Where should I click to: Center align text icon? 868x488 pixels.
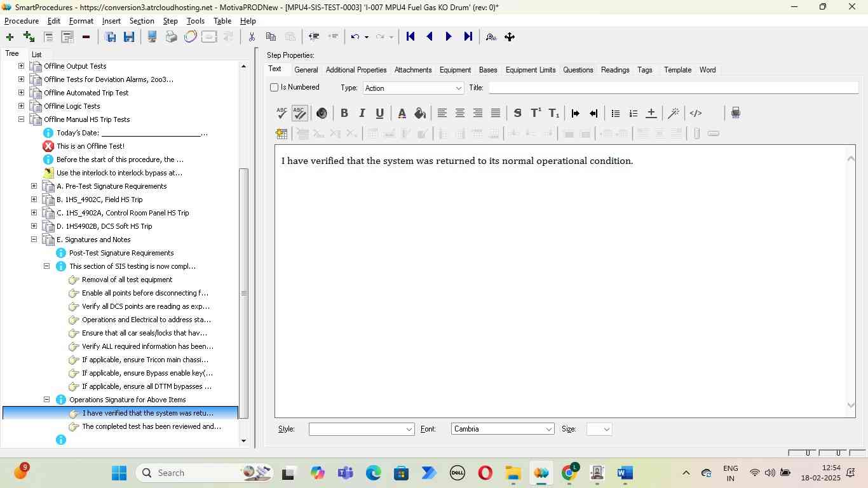pos(460,113)
